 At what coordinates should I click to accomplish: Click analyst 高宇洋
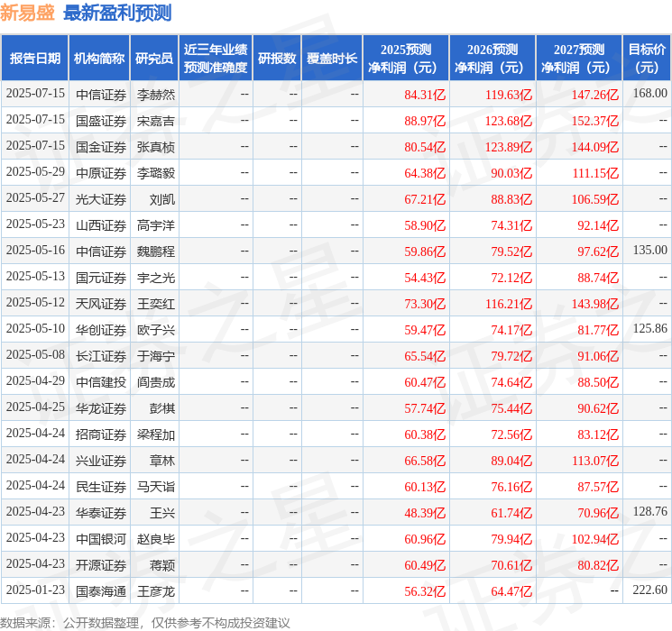[156, 225]
